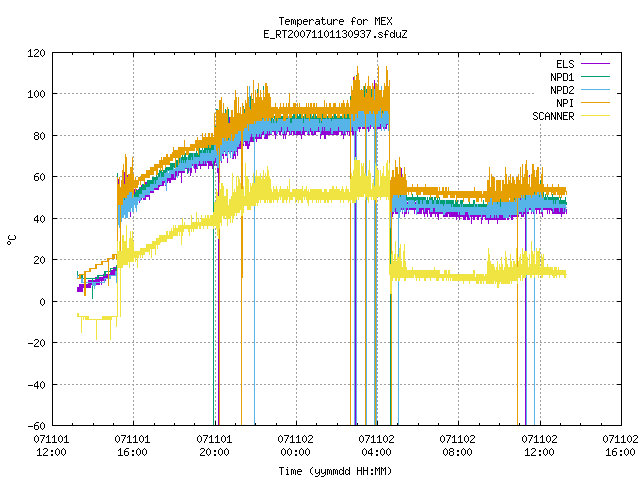Click the x-axis tick 071102 12:00
Viewport: 640px width, 480px height.
(x=539, y=446)
